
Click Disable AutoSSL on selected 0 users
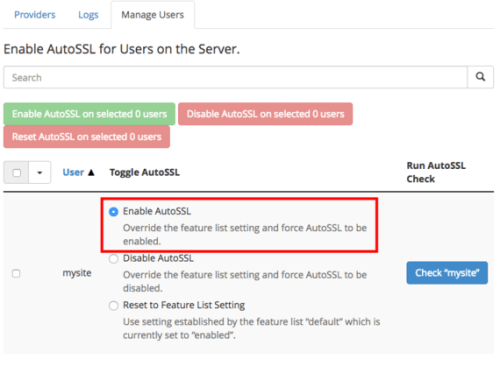[x=265, y=114]
